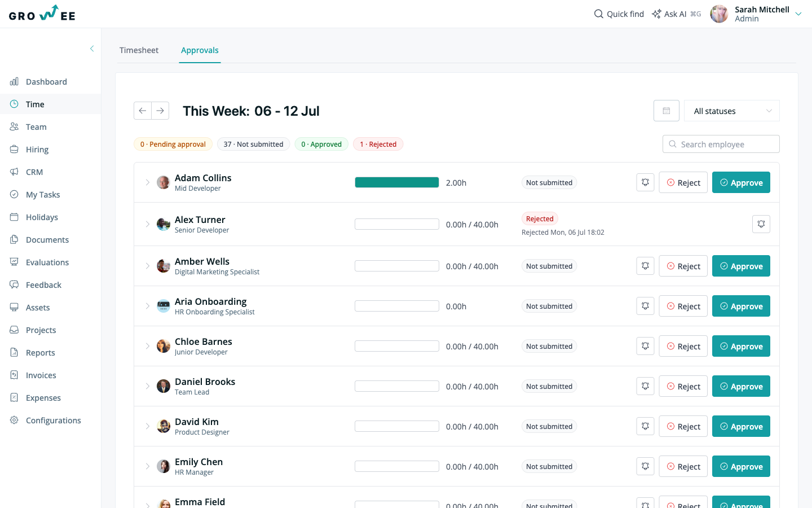Open Reports in the sidebar

click(51, 353)
